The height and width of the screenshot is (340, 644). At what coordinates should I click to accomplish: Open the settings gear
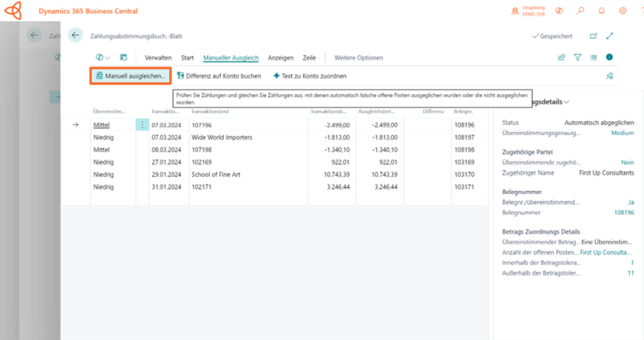click(x=623, y=11)
